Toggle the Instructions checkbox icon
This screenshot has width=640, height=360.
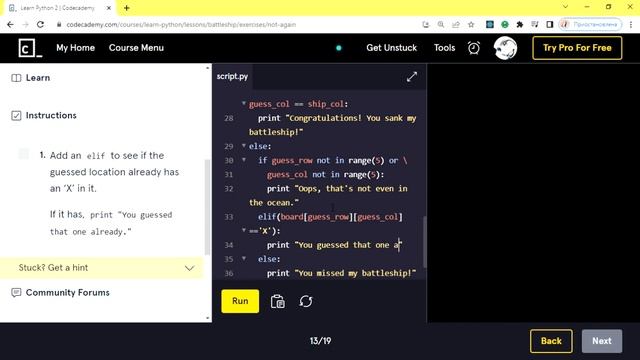coord(16,116)
